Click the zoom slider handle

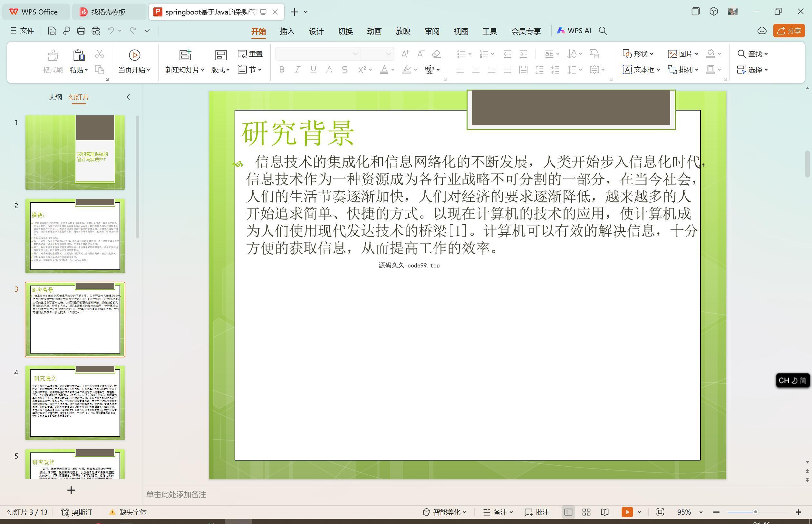756,512
